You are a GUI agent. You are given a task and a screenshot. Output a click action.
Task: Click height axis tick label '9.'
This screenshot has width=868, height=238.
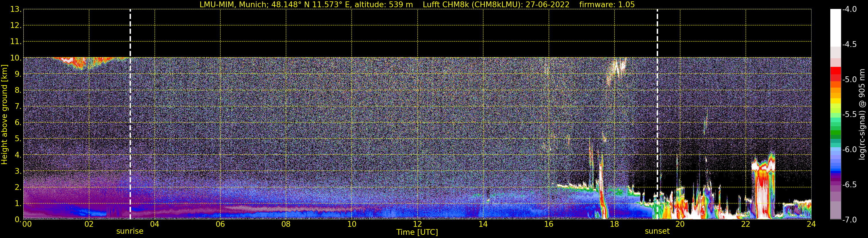tap(18, 74)
